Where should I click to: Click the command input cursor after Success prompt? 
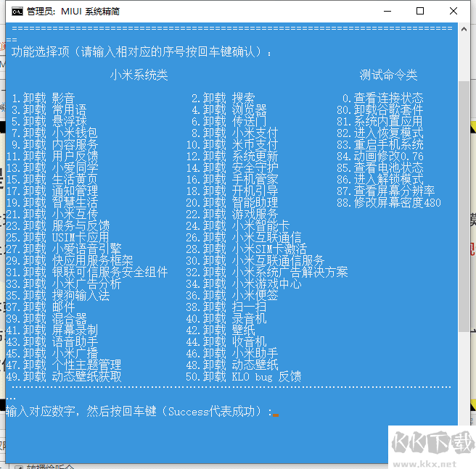(x=276, y=415)
